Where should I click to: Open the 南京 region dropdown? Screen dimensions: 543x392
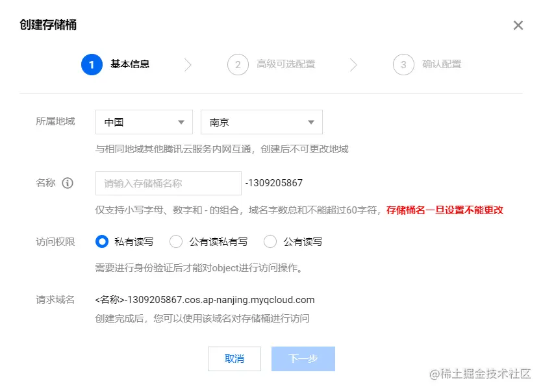point(262,122)
